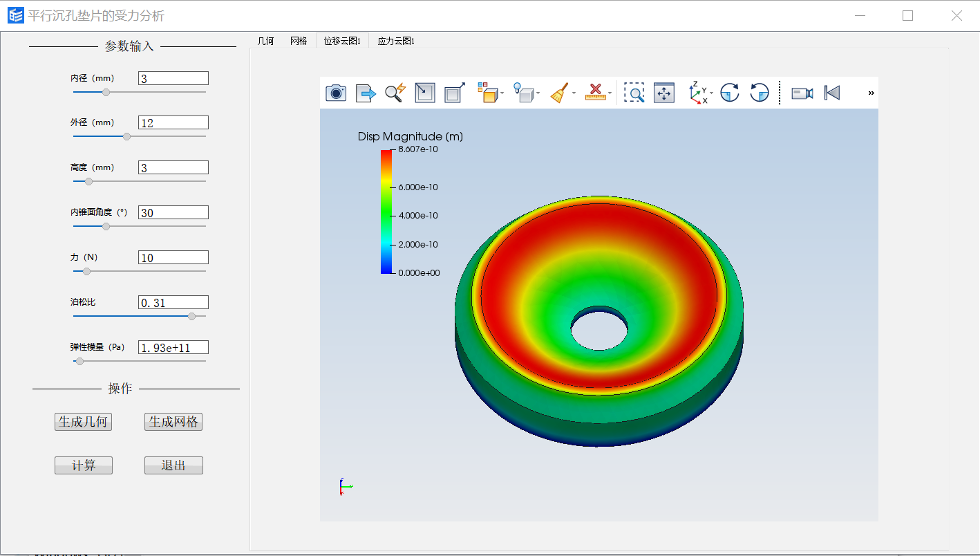Image resolution: width=980 pixels, height=556 pixels.
Task: Focus the 力 (N) input showing 10
Action: tap(173, 257)
